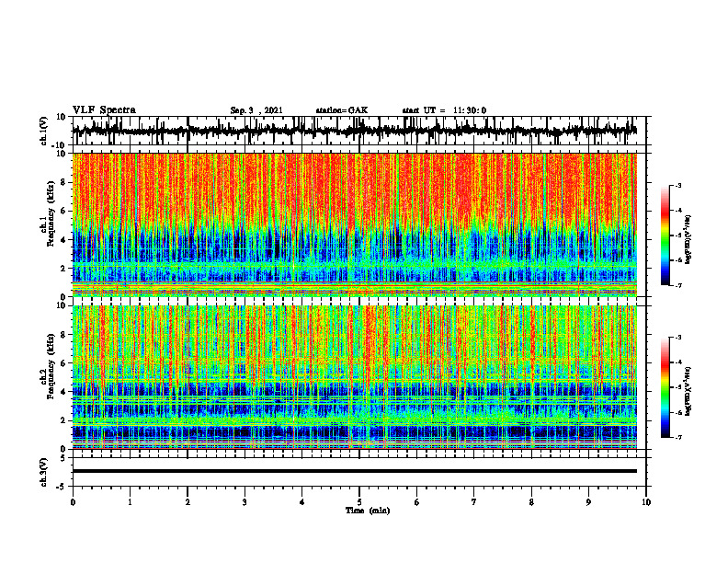Click the log(PSD) unit label beside ch.1 colorbar
The height and width of the screenshot is (563, 728).
click(688, 239)
